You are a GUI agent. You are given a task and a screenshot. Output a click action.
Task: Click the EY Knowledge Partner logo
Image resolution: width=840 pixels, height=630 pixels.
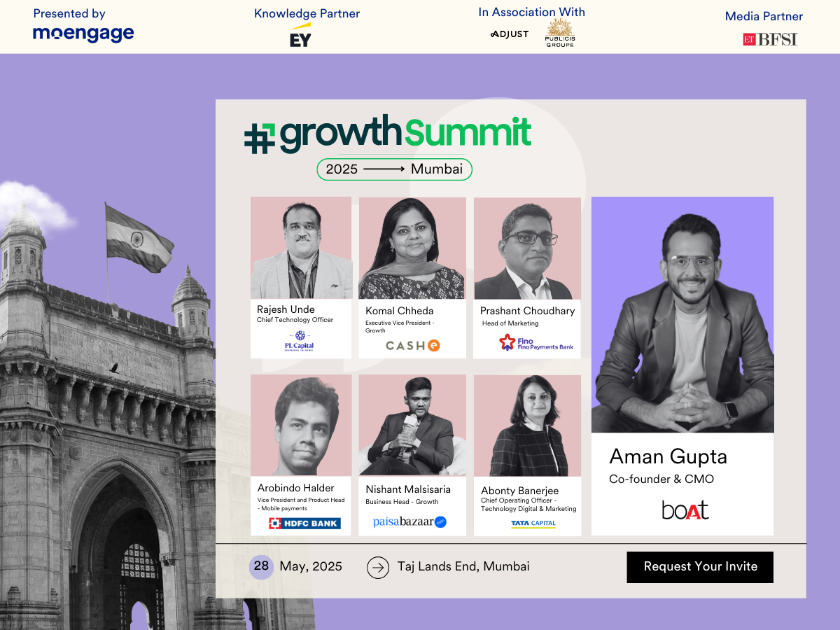click(x=301, y=35)
